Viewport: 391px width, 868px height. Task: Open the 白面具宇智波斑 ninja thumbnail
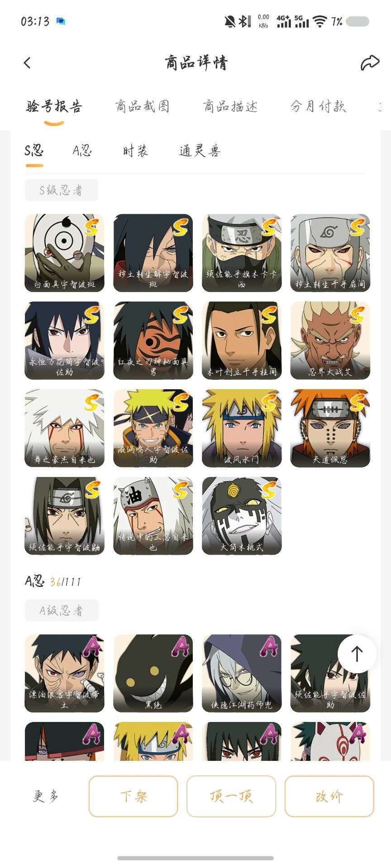64,253
